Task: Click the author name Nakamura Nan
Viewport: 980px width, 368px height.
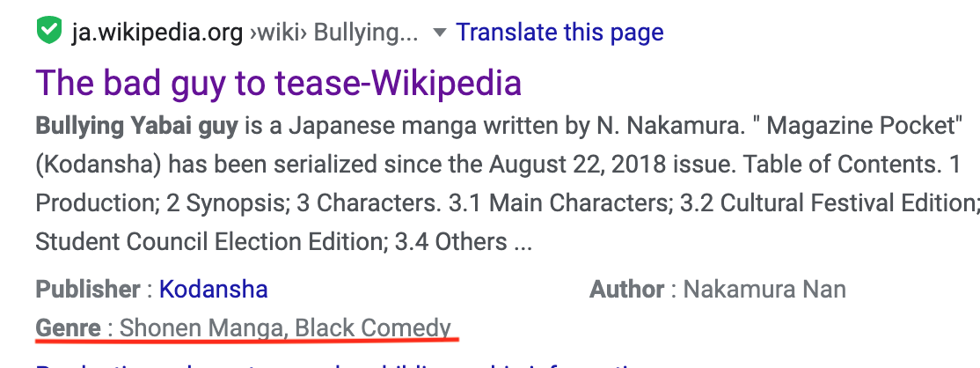Action: tap(764, 289)
